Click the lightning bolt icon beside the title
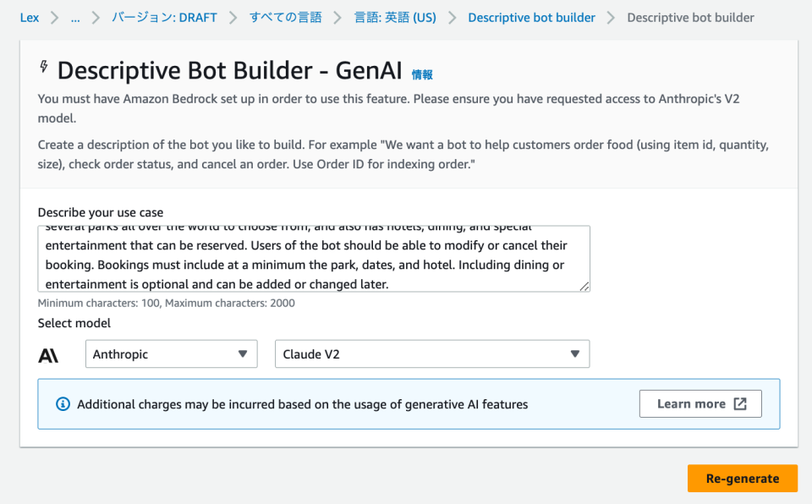Image resolution: width=812 pixels, height=504 pixels. (45, 66)
